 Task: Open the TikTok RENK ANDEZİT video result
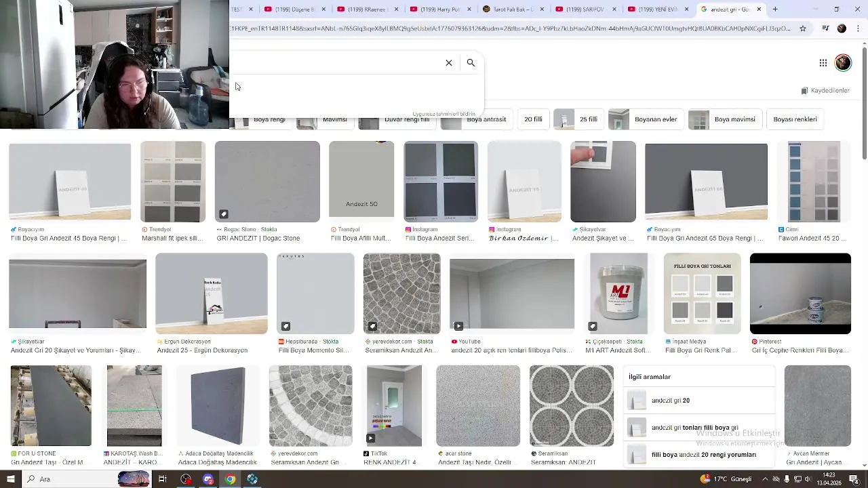pos(393,406)
